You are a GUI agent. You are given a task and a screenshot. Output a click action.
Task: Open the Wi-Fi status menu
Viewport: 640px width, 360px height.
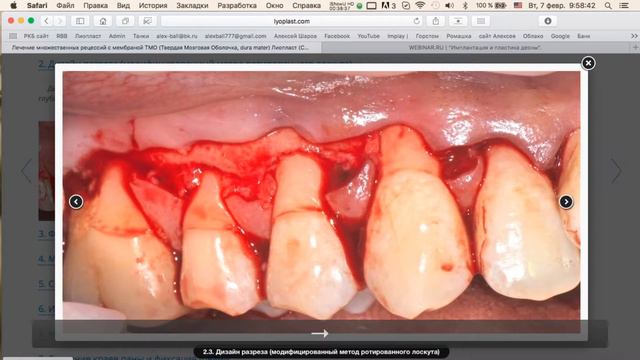(420, 6)
